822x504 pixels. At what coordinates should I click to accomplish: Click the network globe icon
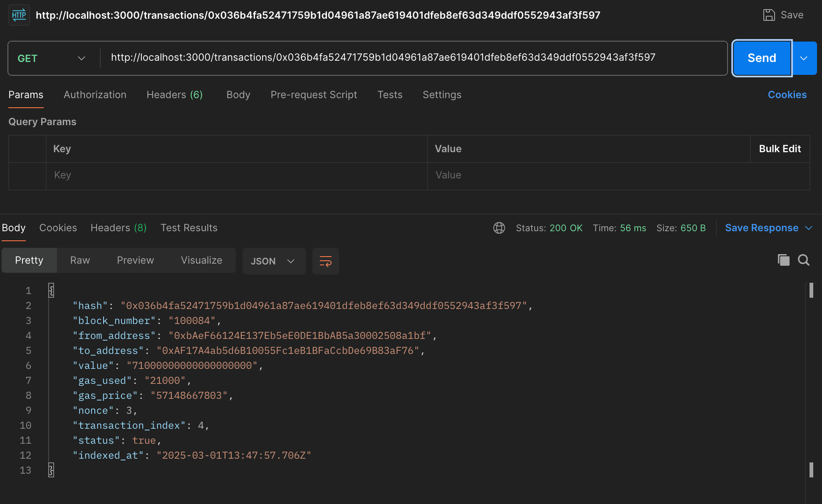(499, 228)
